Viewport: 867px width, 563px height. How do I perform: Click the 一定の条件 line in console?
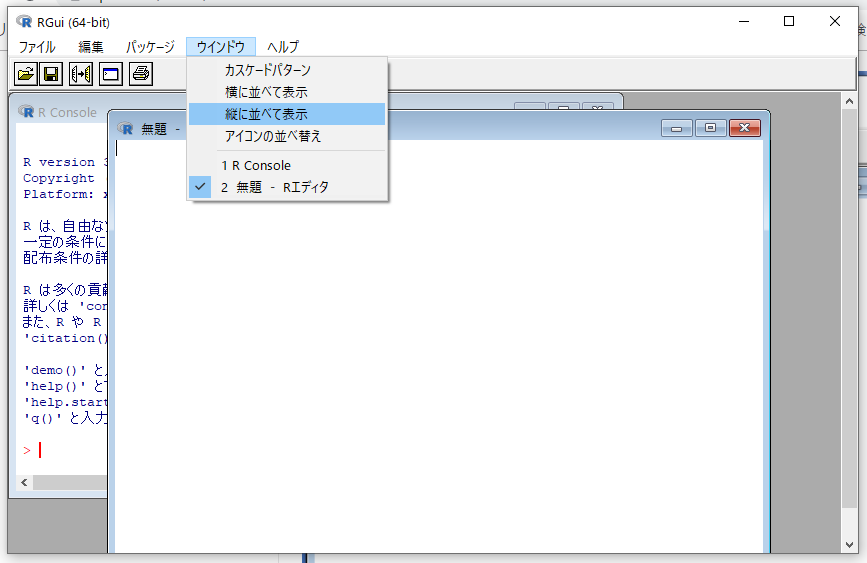click(65, 242)
